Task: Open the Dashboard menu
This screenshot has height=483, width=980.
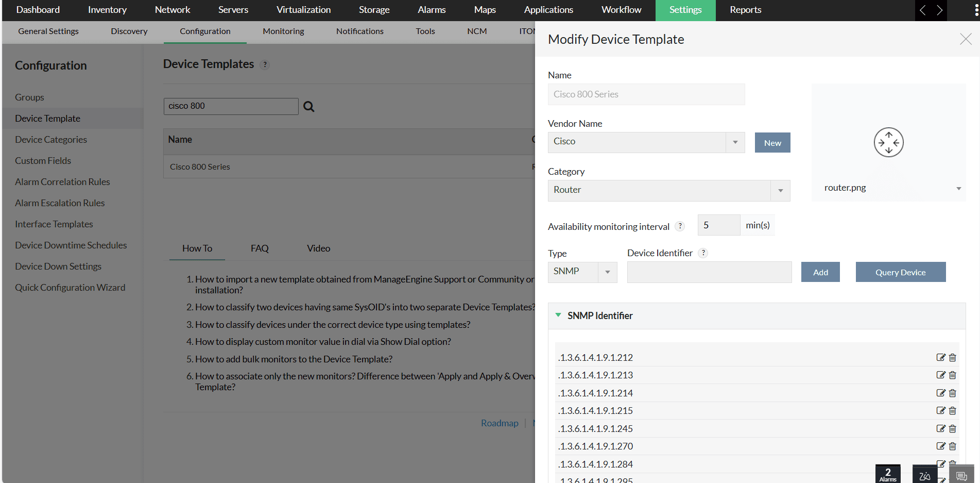Action: (x=38, y=10)
